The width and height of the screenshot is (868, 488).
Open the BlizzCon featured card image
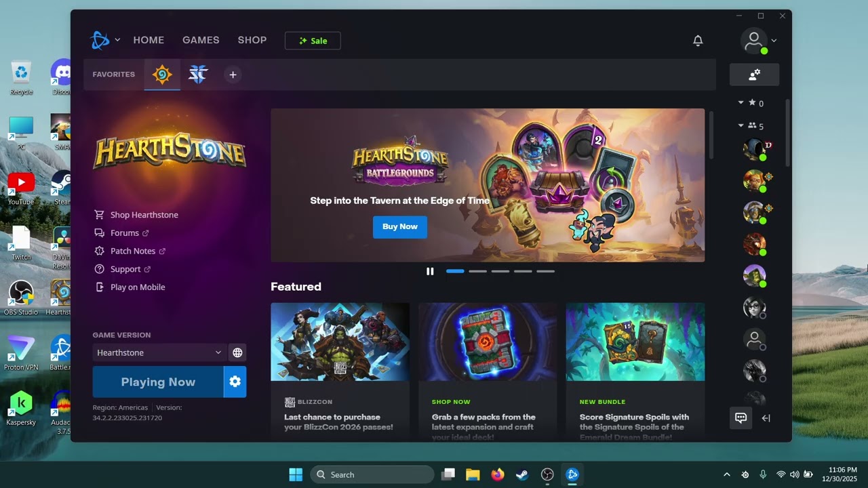click(340, 342)
